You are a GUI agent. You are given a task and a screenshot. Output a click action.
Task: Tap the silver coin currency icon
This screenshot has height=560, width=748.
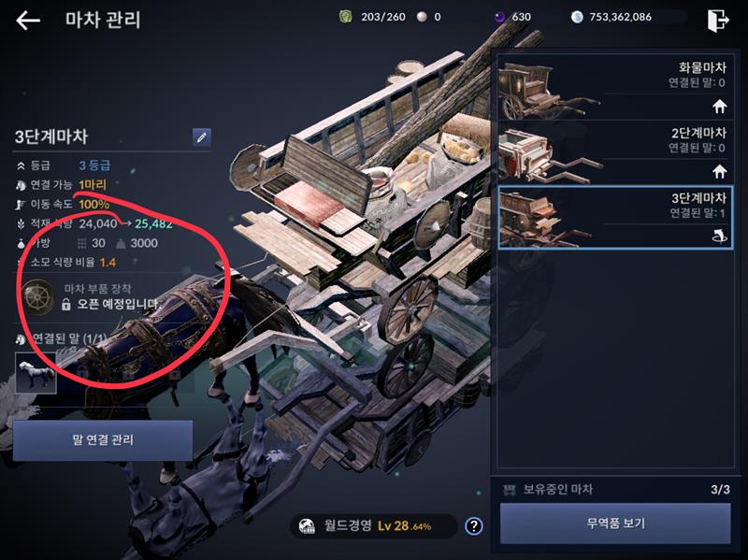pyautogui.click(x=577, y=17)
